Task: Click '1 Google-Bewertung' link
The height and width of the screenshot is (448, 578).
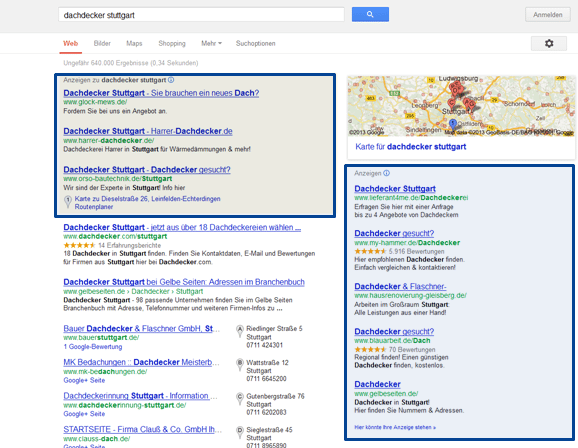Action: pos(93,347)
